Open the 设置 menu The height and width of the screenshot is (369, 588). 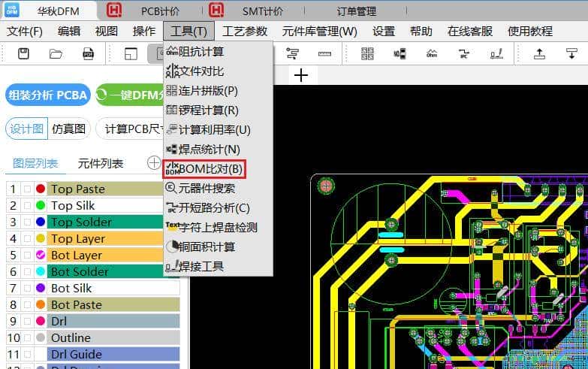[x=384, y=31]
